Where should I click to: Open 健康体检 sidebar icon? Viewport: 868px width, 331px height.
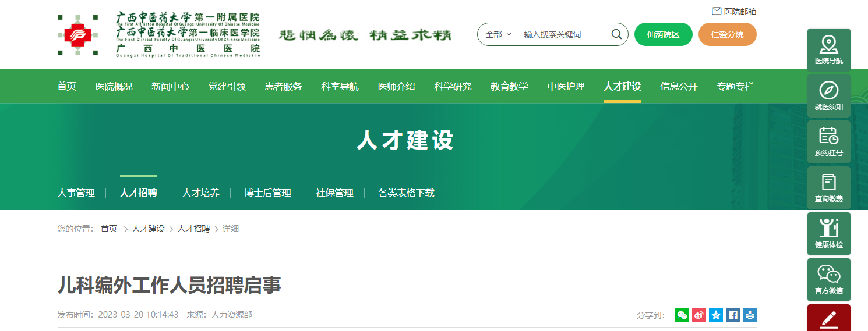(828, 227)
